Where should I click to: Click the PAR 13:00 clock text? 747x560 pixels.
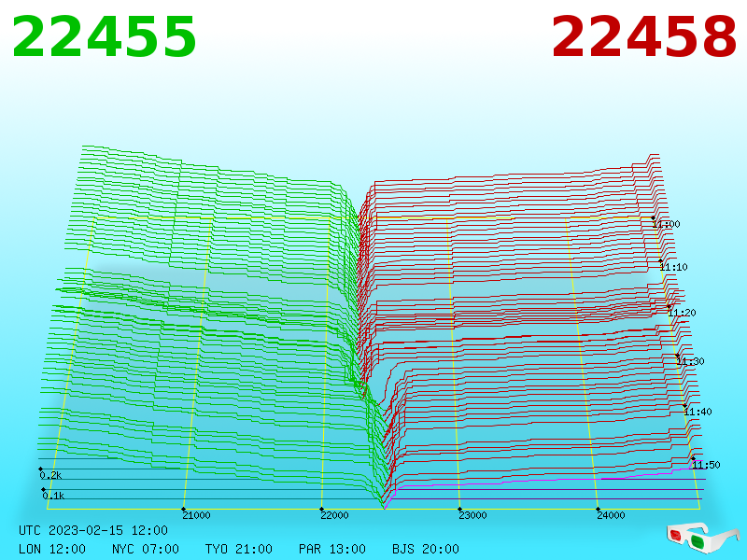coord(332,549)
